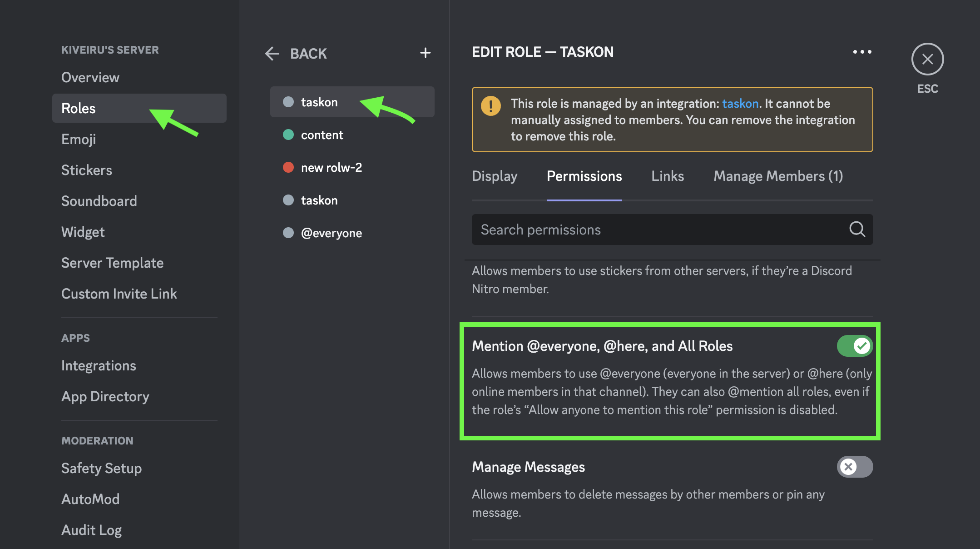
Task: Open Overview in server settings sidebar
Action: [x=139, y=77]
